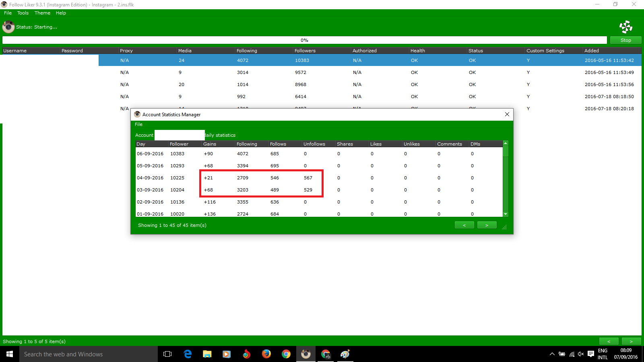This screenshot has width=644, height=362.
Task: Open the Help menu
Action: click(61, 13)
